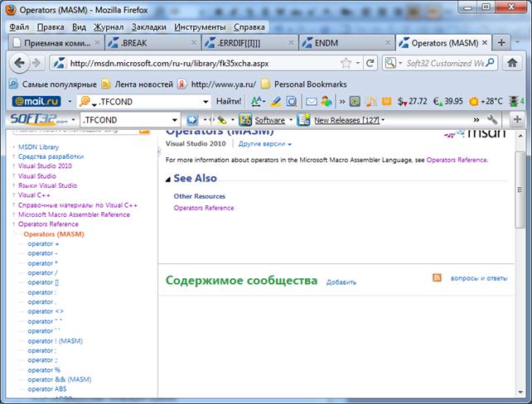Click the music note icon in mail.ru toolbar
The width and height of the screenshot is (532, 404).
pos(371,101)
